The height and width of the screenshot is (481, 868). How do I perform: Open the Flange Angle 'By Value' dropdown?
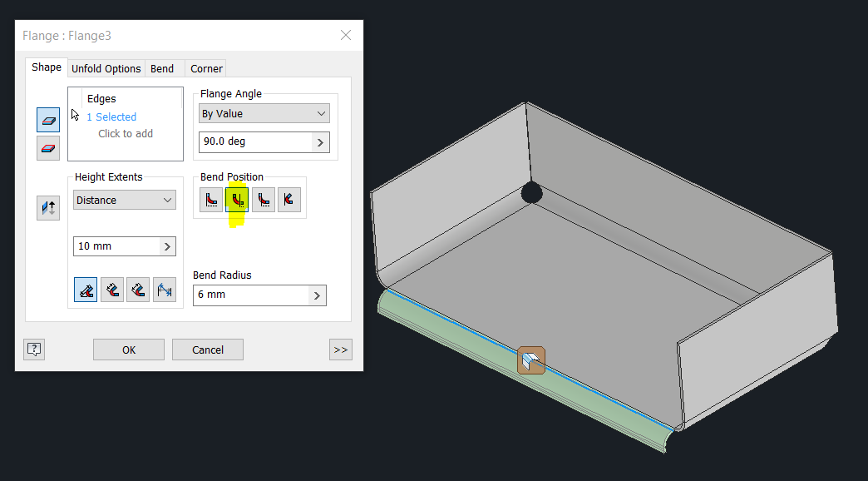pyautogui.click(x=264, y=112)
